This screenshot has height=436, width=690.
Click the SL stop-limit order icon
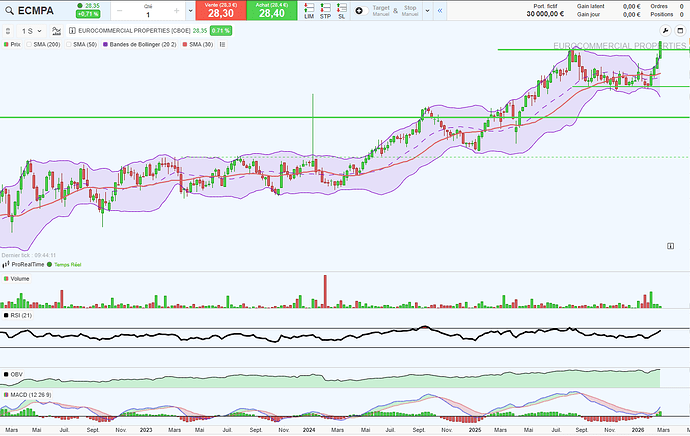(341, 12)
